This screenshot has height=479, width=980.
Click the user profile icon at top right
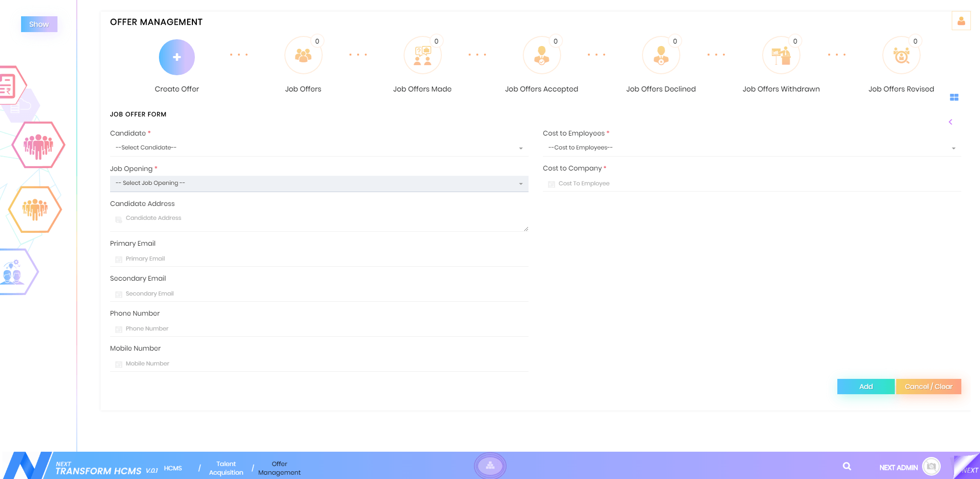coord(961,21)
